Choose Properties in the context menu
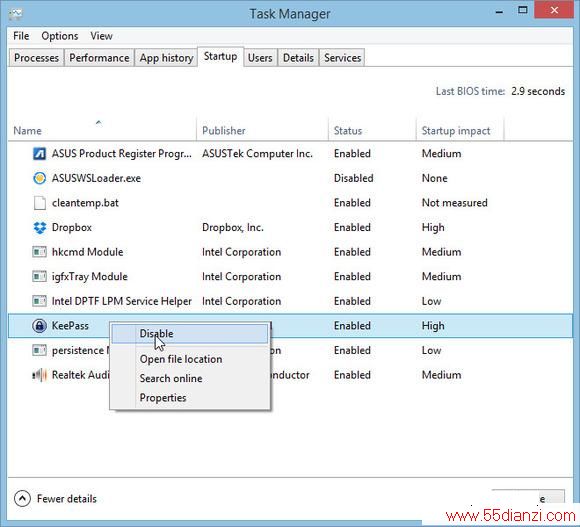Viewport: 580px width, 527px height. tap(190, 398)
